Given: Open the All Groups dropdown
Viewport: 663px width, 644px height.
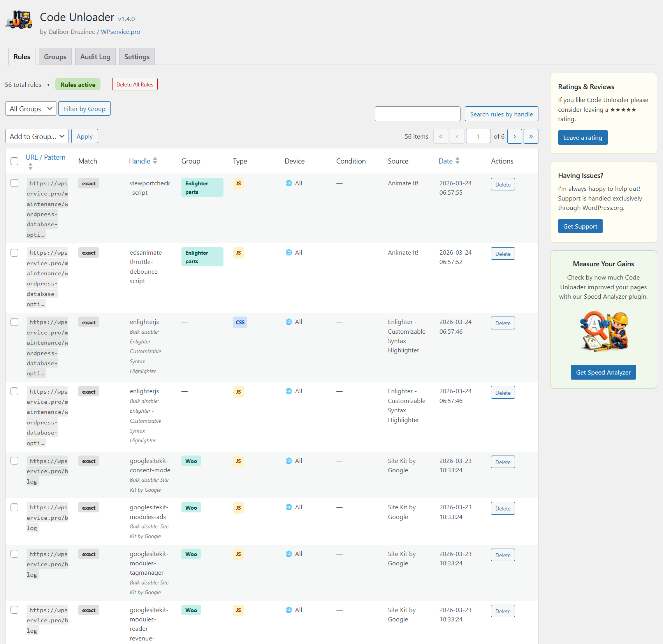Looking at the screenshot, I should pos(30,109).
